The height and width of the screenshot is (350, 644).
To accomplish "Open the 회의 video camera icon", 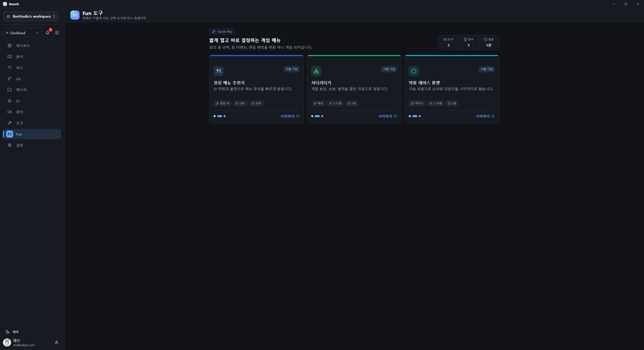I will tap(10, 112).
